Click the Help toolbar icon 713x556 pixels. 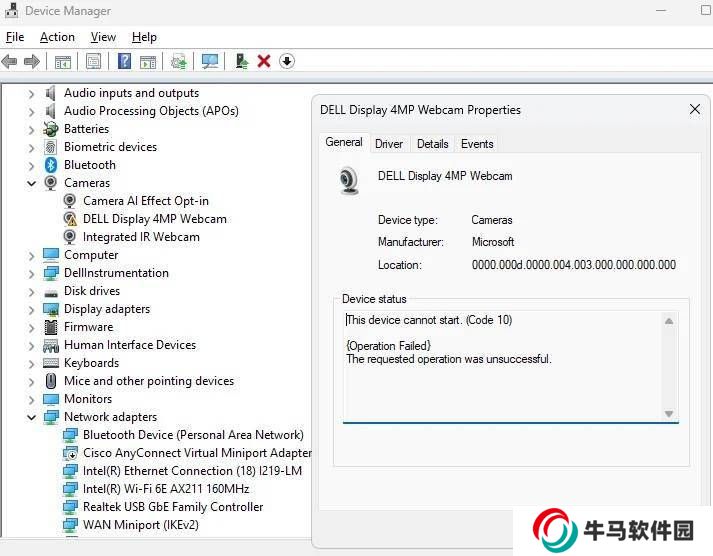[124, 61]
